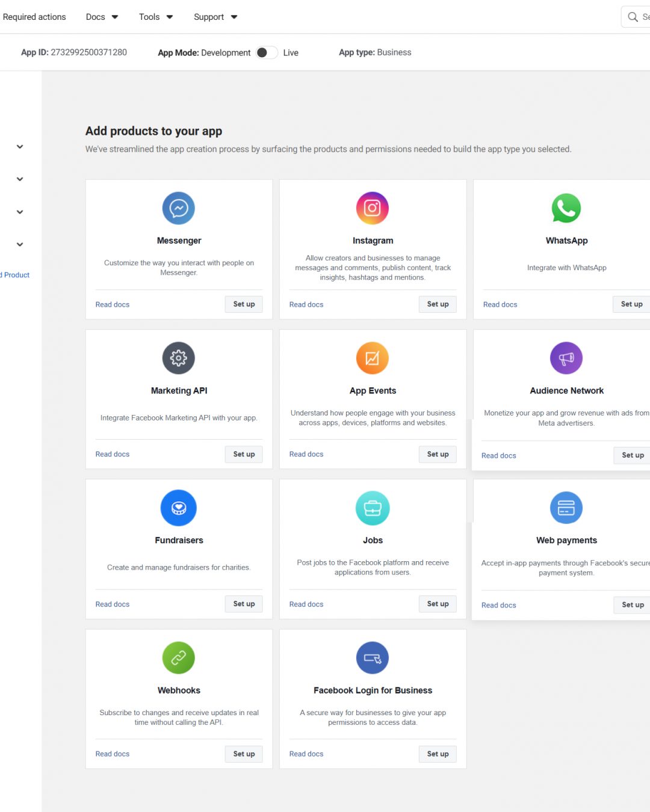Expand the first sidebar chevron section
The height and width of the screenshot is (812, 650).
coord(20,147)
